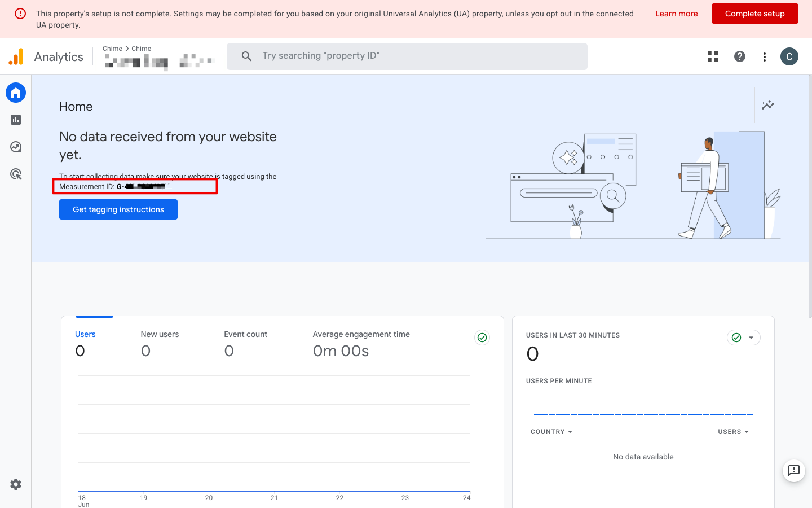Open the Google apps grid icon
The height and width of the screenshot is (508, 812).
(713, 56)
